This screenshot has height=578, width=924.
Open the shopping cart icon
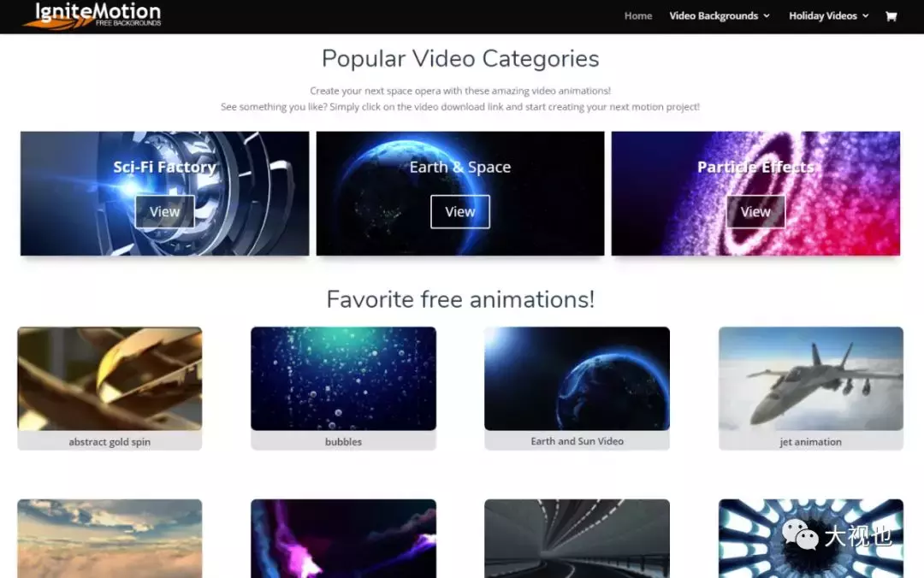[891, 16]
